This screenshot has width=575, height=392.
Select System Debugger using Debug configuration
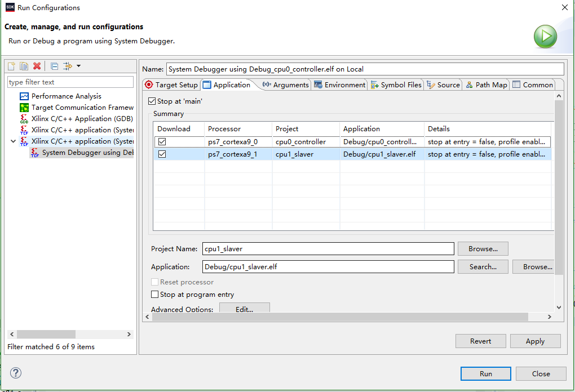tap(82, 153)
